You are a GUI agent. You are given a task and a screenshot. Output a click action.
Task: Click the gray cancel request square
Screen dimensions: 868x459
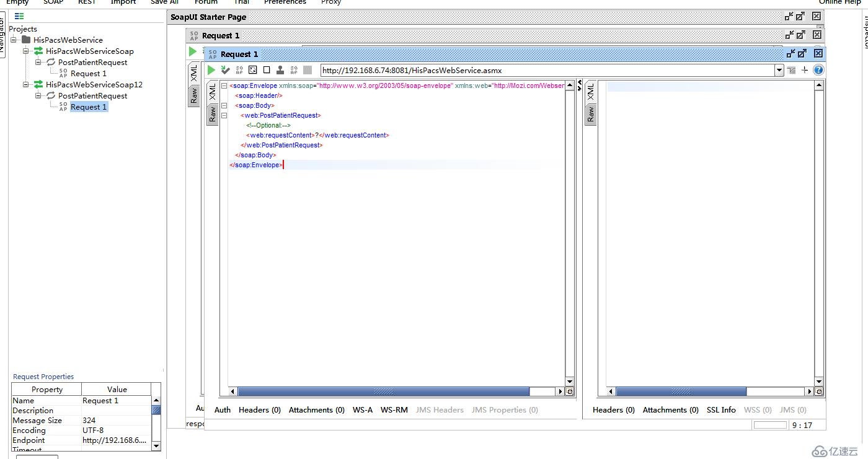point(308,70)
